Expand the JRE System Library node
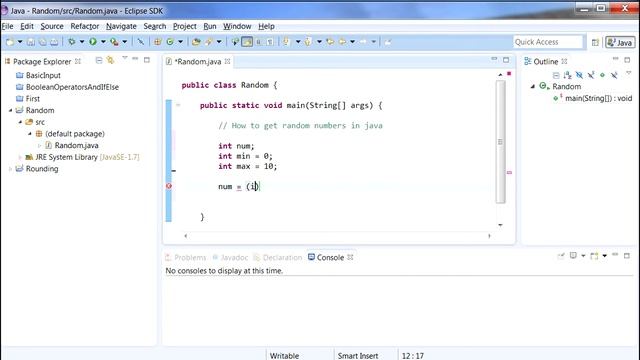Screen dimensions: 640x360 pos(20,157)
